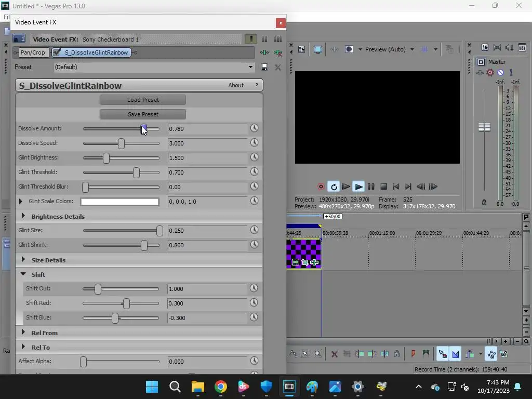
Task: Click Downmix Output icon in Master panel
Action: pos(497,47)
